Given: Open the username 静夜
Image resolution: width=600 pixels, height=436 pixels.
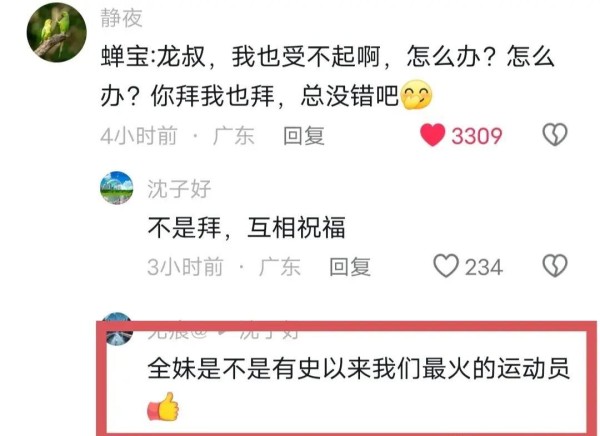Looking at the screenshot, I should (121, 18).
